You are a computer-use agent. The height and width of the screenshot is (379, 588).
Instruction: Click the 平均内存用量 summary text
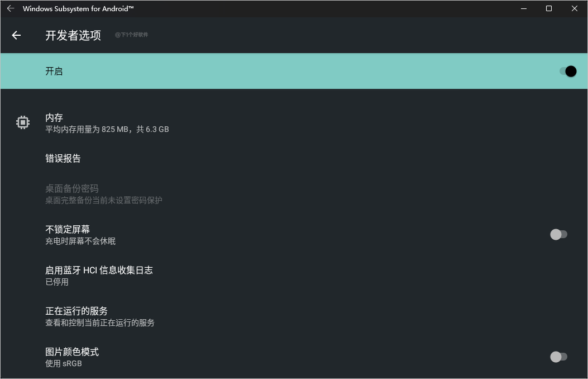tap(107, 129)
